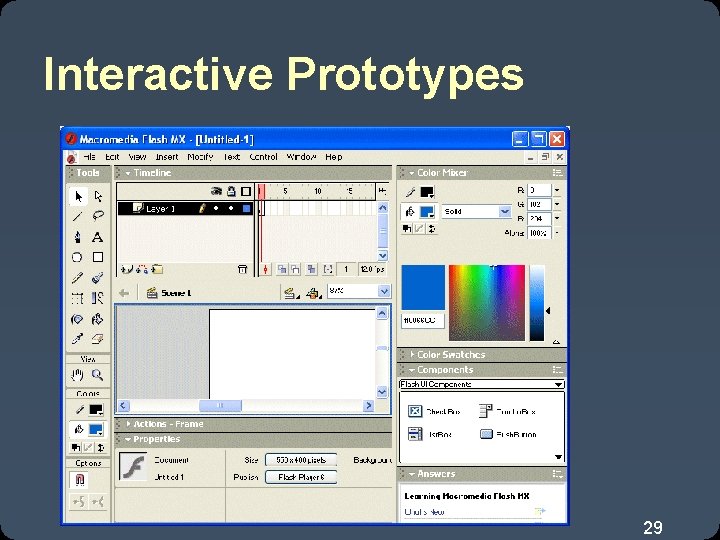Toggle the Onion Skin Outlines button
Viewport: 720px width, 540px height.
[x=295, y=270]
